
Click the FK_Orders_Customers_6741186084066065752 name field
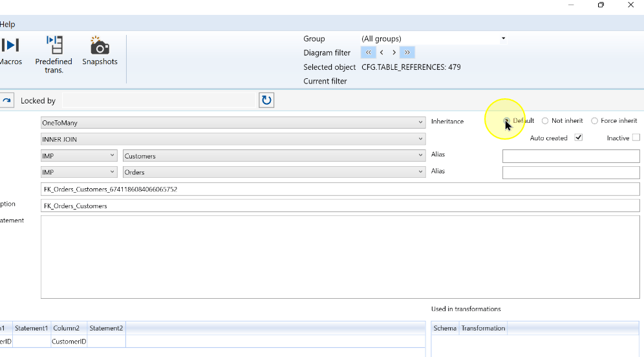pos(340,189)
